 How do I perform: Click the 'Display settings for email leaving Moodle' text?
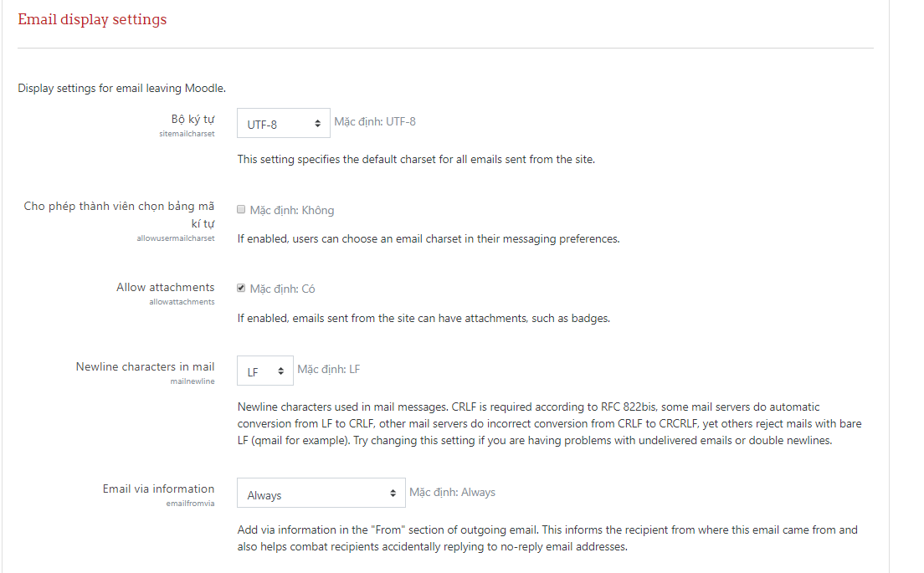coord(121,88)
